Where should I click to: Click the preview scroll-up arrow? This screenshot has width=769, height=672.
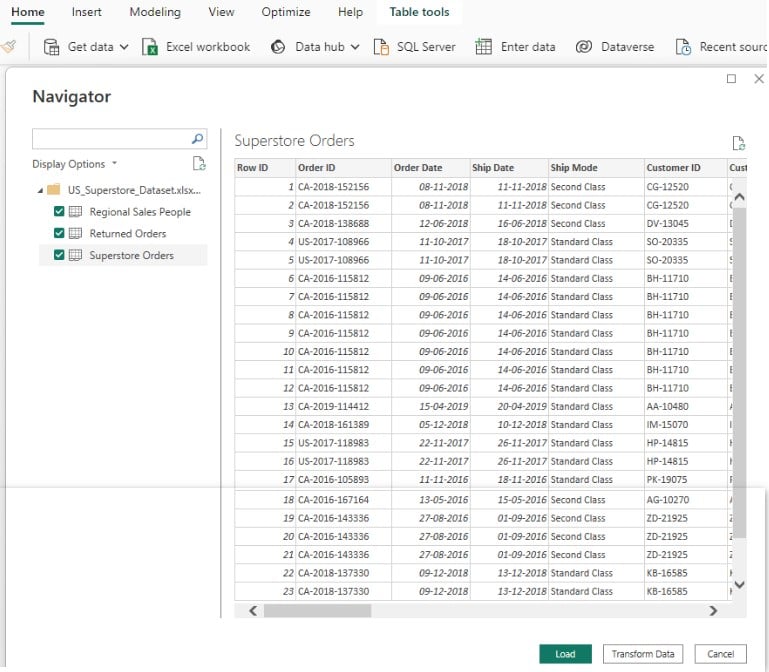[740, 197]
